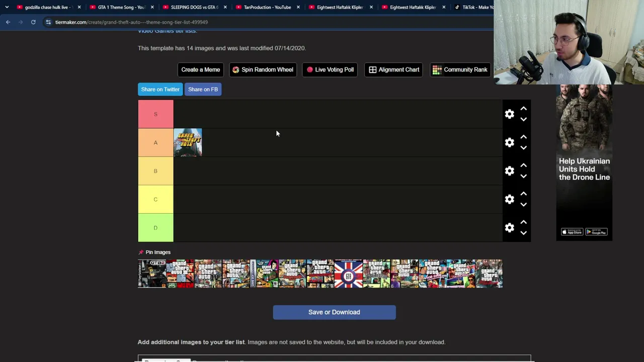Move tier S row down
The image size is (644, 362).
tap(524, 120)
